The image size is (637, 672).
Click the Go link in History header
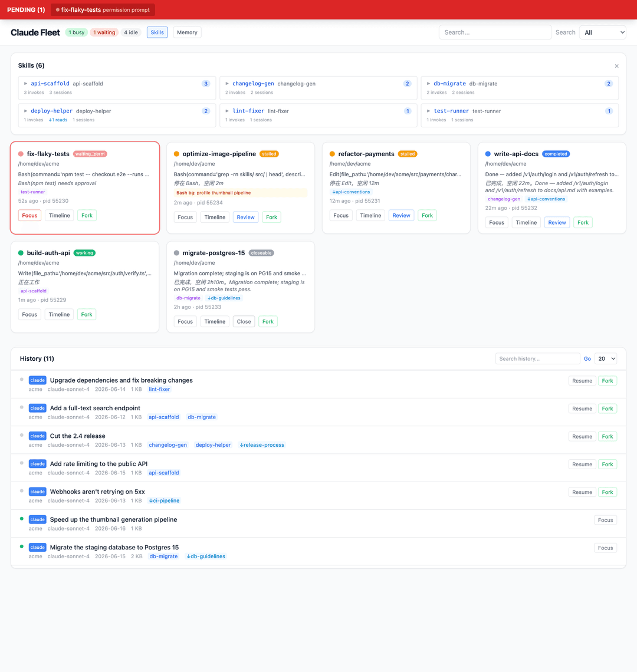point(587,359)
